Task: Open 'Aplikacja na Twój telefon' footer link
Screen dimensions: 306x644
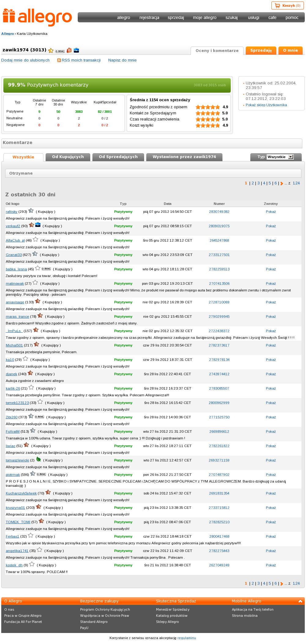Action: point(253,609)
